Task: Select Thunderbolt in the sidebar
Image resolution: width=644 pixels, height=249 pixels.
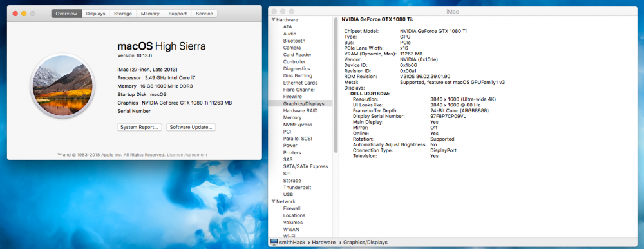Action: (x=297, y=188)
